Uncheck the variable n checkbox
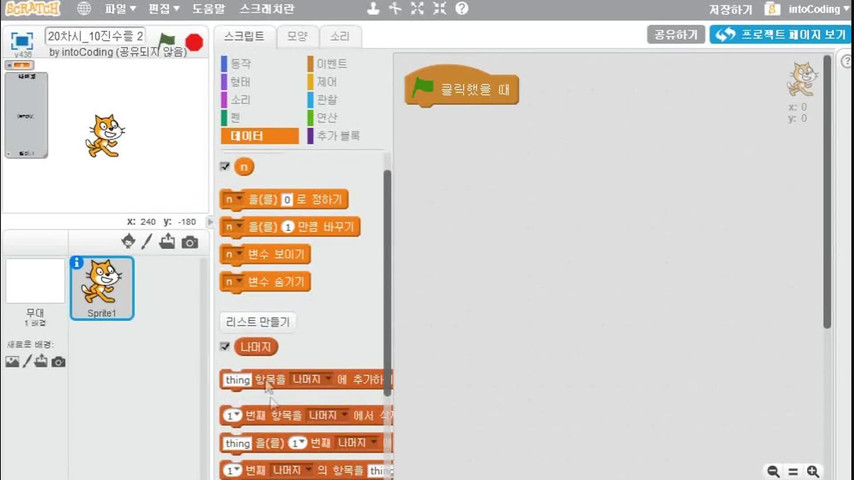This screenshot has width=854, height=480. click(225, 167)
